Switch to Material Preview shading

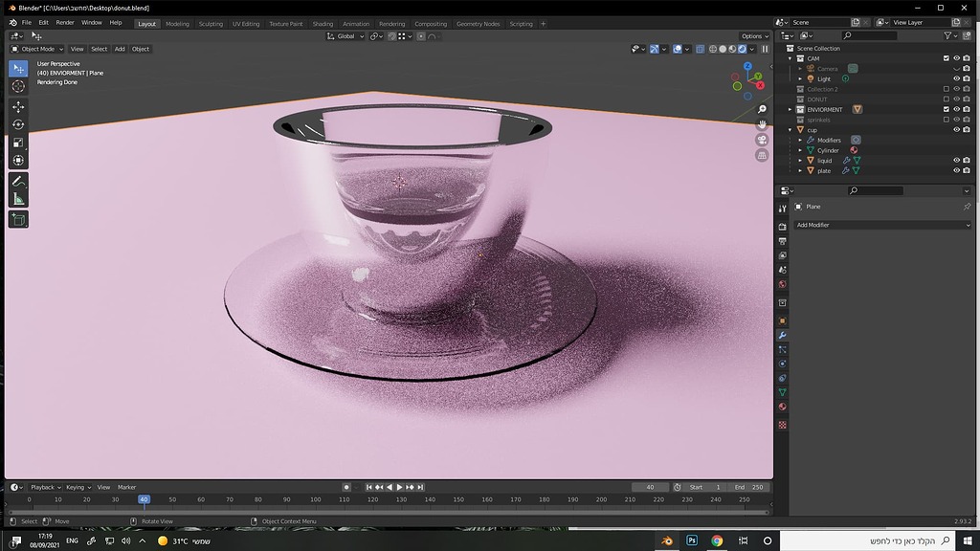732,49
